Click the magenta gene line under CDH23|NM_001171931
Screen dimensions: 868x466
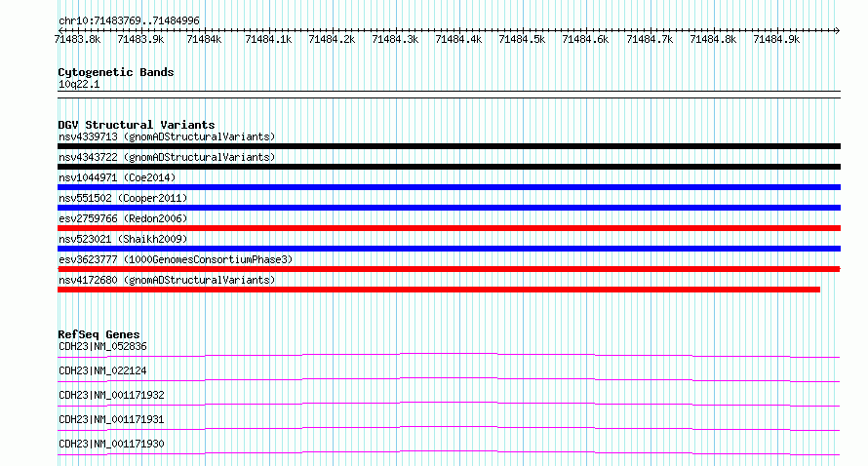(449, 427)
